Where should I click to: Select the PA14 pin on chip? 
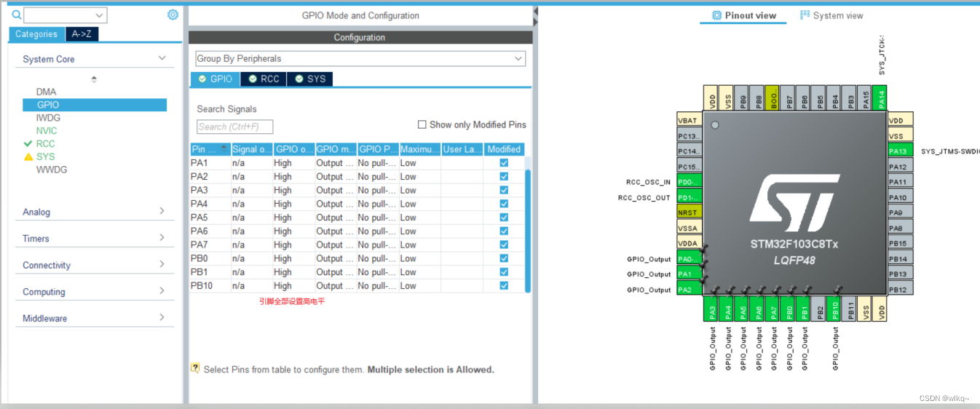[880, 98]
